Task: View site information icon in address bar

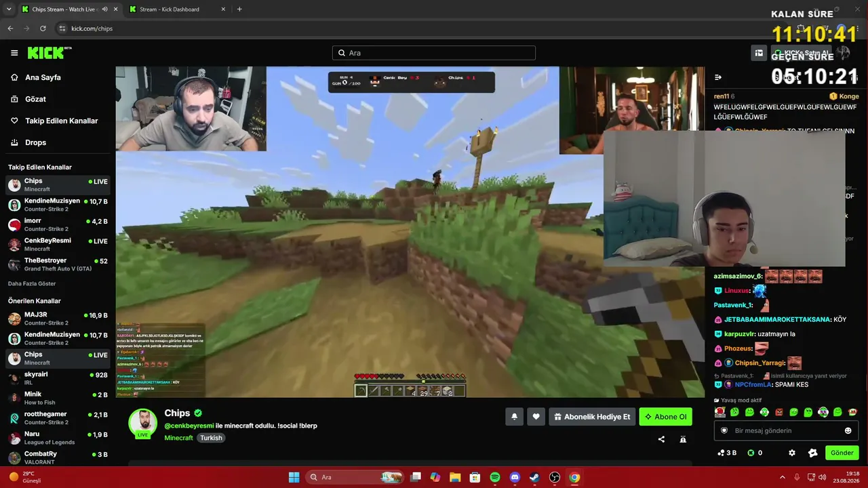Action: click(x=62, y=28)
